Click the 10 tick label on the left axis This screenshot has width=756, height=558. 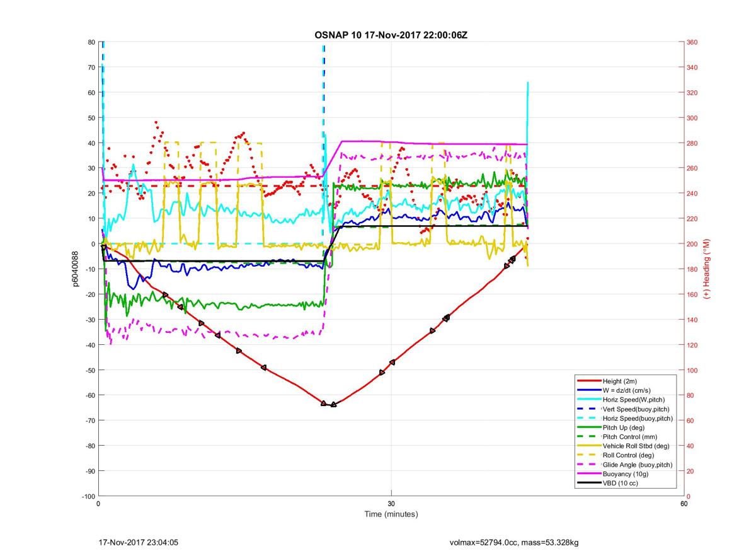click(x=91, y=219)
